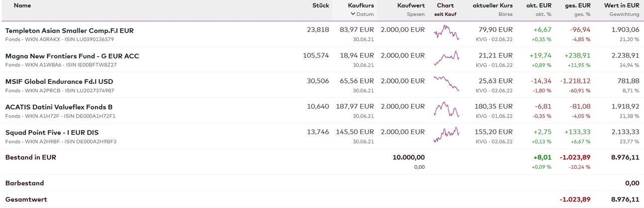Sort by the Stück column header

tap(320, 6)
